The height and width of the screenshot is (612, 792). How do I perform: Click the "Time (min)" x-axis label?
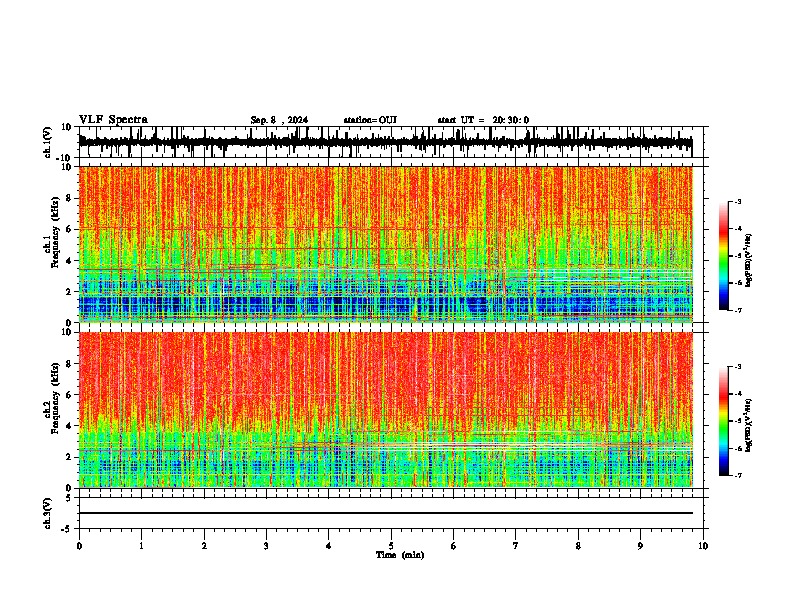(x=400, y=555)
